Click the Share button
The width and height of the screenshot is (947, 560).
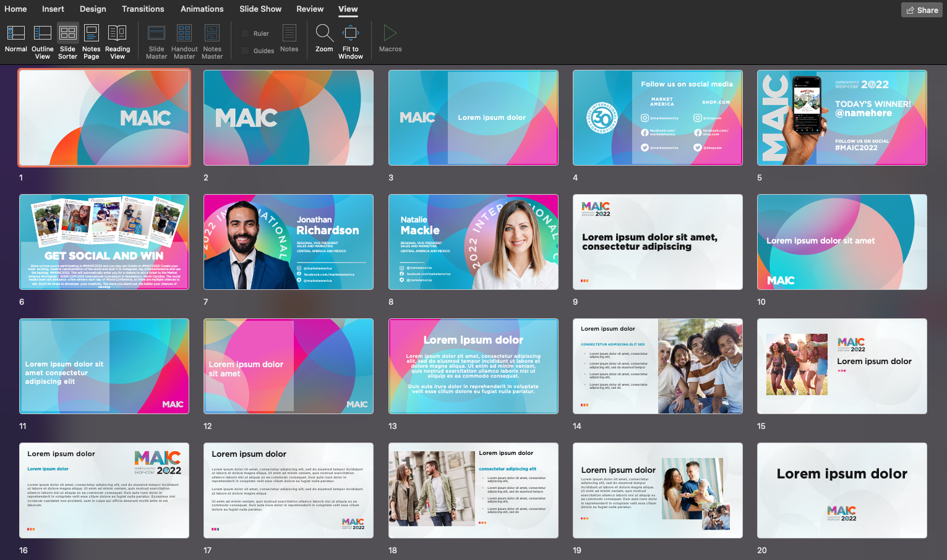922,10
